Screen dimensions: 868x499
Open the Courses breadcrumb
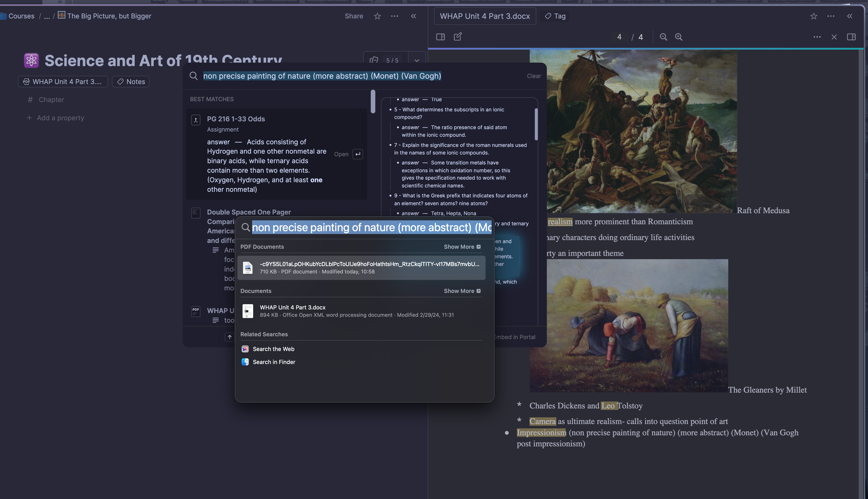click(x=21, y=16)
